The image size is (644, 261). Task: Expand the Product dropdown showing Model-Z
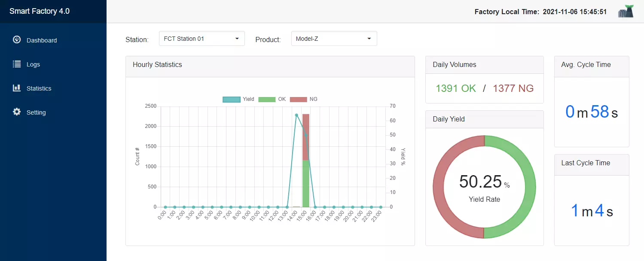pyautogui.click(x=334, y=39)
